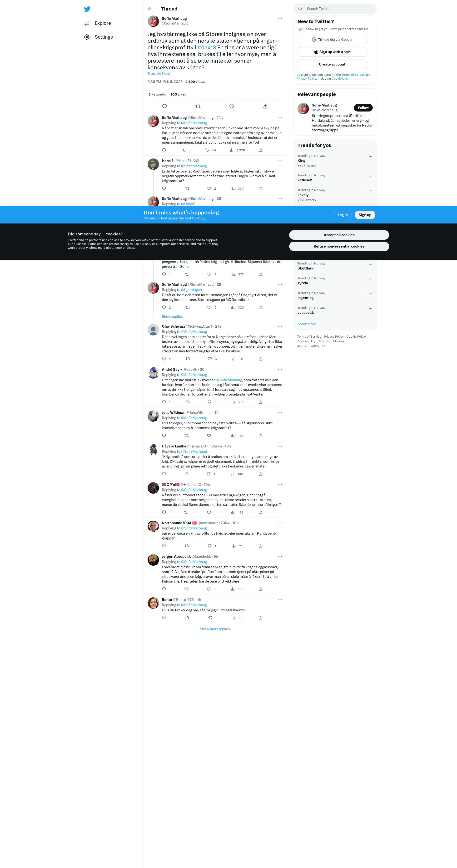457x868 pixels.
Task: Open Settings from the sidebar
Action: pyautogui.click(x=98, y=37)
